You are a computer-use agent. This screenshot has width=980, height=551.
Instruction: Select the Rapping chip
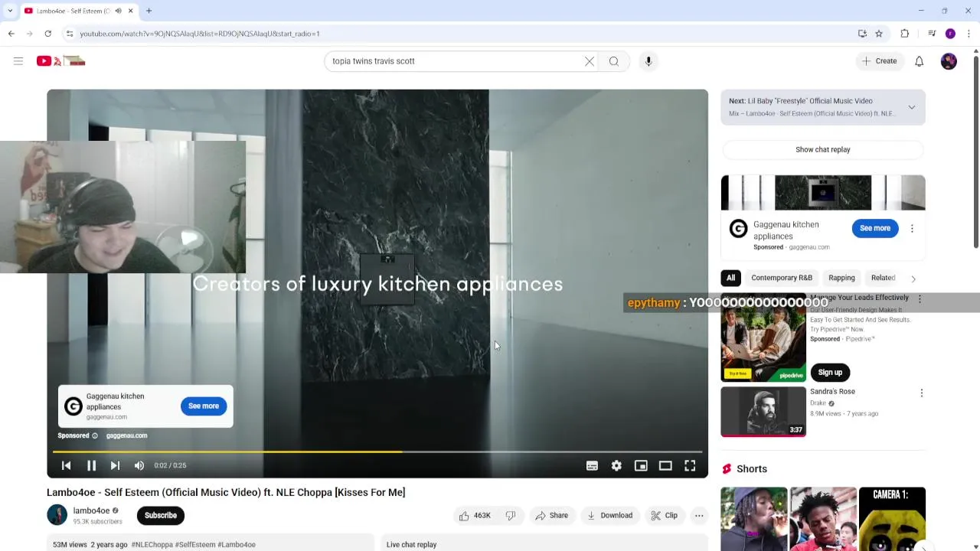pos(841,278)
